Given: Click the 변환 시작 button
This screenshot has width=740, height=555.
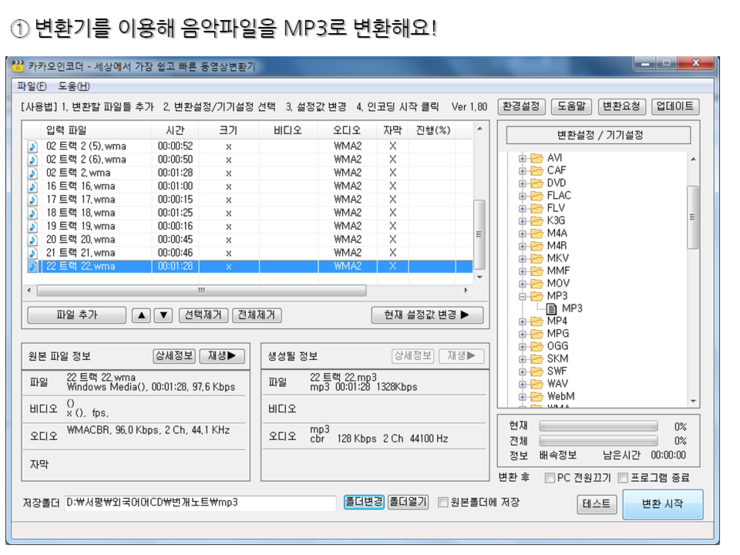Looking at the screenshot, I should tap(662, 504).
